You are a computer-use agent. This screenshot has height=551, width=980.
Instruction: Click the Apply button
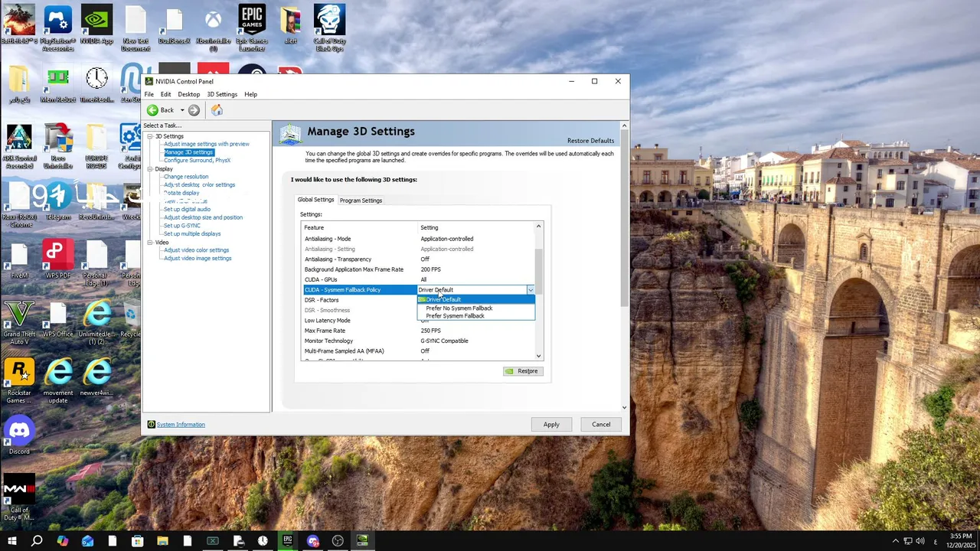pyautogui.click(x=551, y=424)
